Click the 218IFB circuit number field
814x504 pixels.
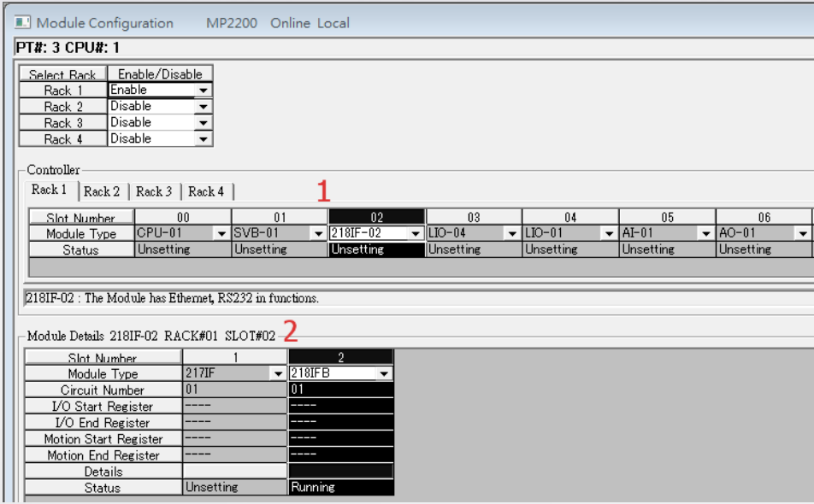pyautogui.click(x=340, y=390)
